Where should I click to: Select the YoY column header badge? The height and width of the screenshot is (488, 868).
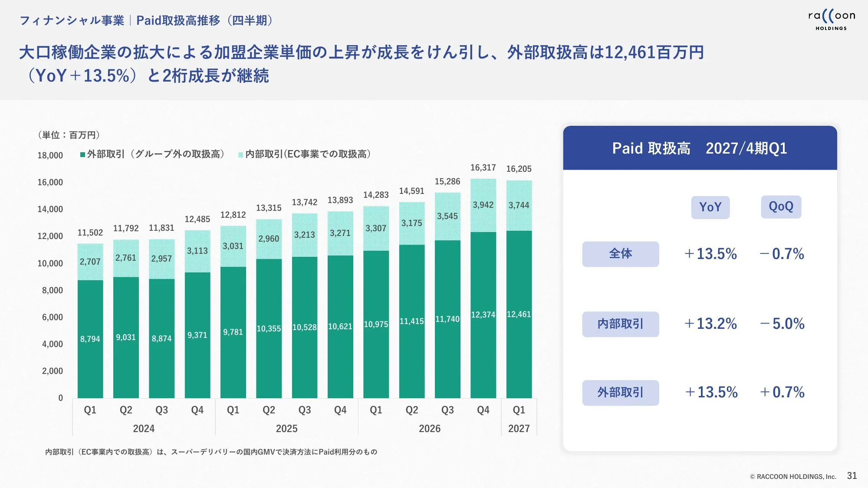(x=710, y=207)
